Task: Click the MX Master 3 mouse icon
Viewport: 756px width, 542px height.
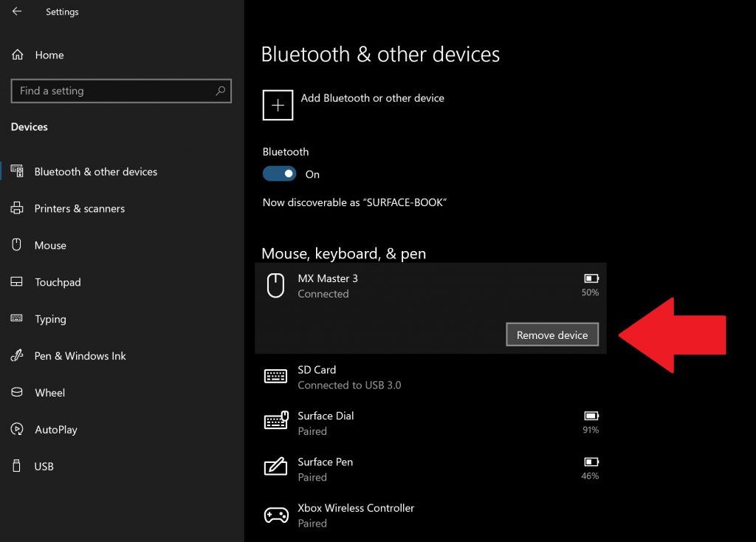Action: click(x=275, y=286)
